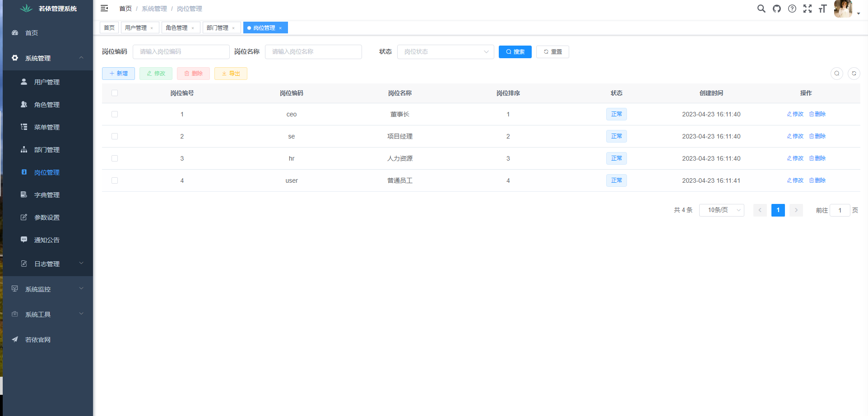Focus the 岗位编码 input field
The height and width of the screenshot is (416, 868).
tap(181, 52)
